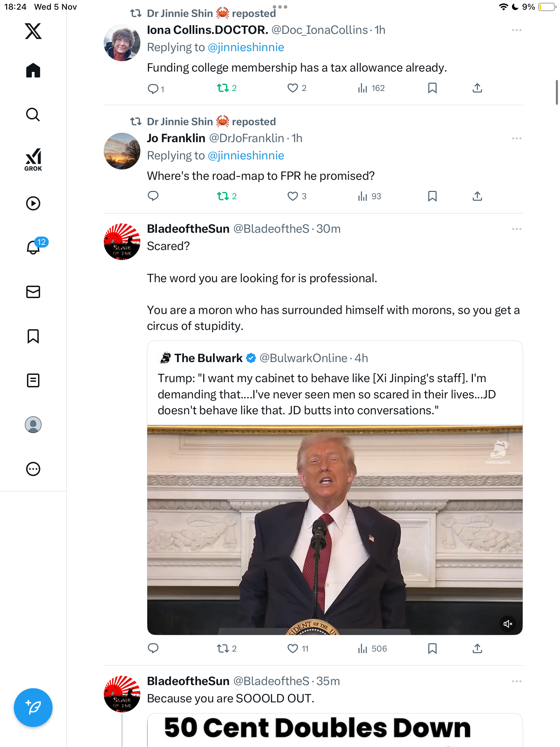Bookmark the BladeoftheSun 'Scared?' post
Image resolution: width=560 pixels, height=747 pixels.
(x=432, y=648)
